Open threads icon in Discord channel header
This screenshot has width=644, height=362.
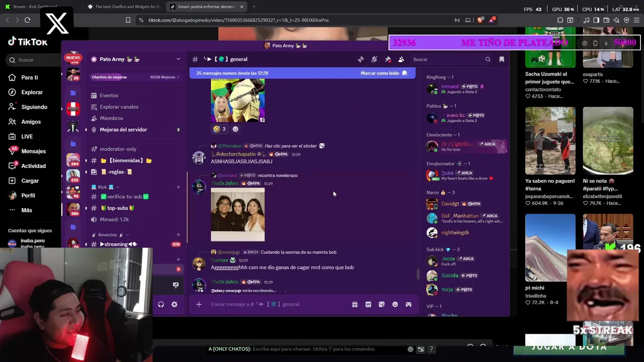361,59
